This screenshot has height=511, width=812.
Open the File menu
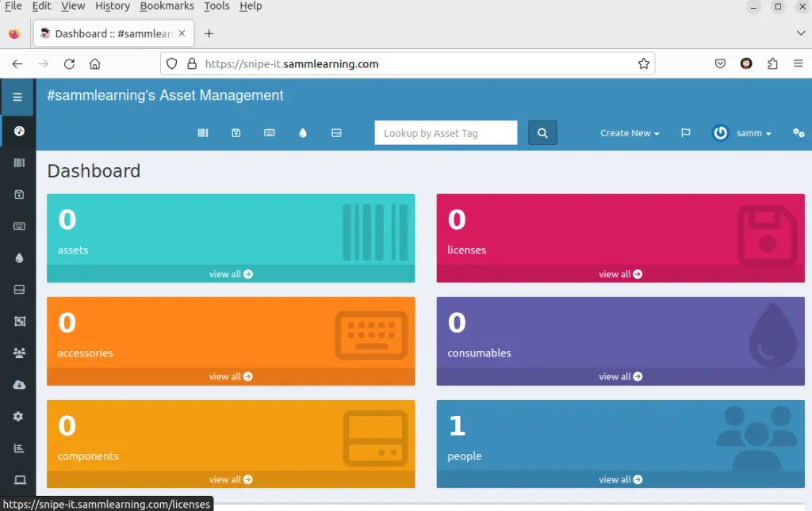(x=13, y=6)
